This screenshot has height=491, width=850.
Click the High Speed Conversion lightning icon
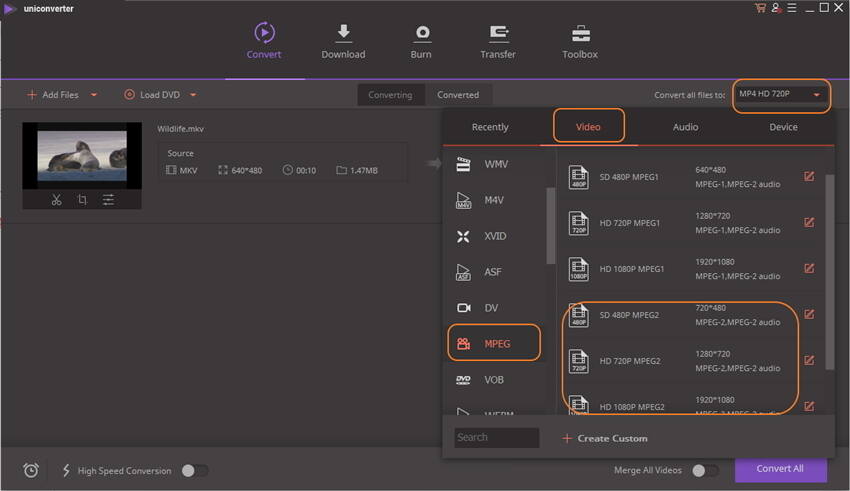[x=66, y=470]
